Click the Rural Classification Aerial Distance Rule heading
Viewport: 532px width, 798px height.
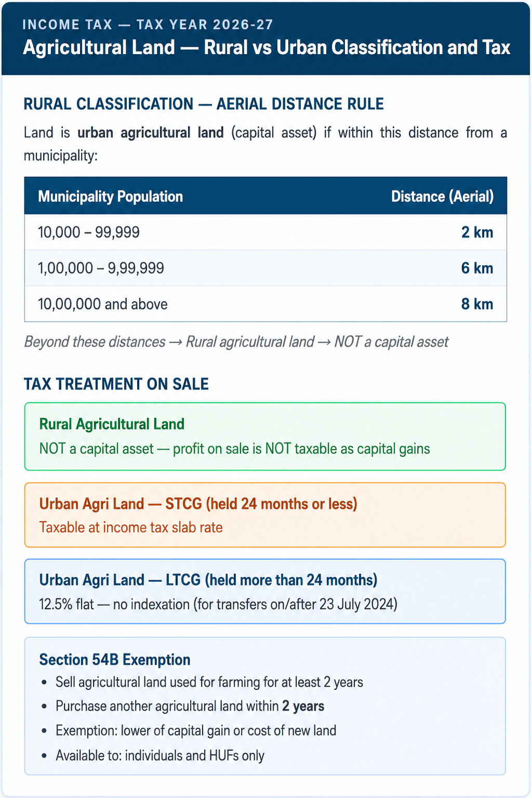204,104
